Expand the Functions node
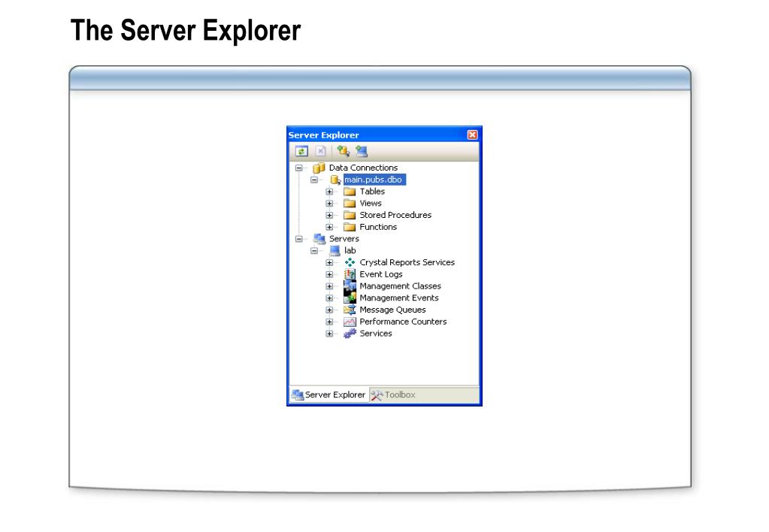This screenshot has height=532, width=769. click(329, 227)
